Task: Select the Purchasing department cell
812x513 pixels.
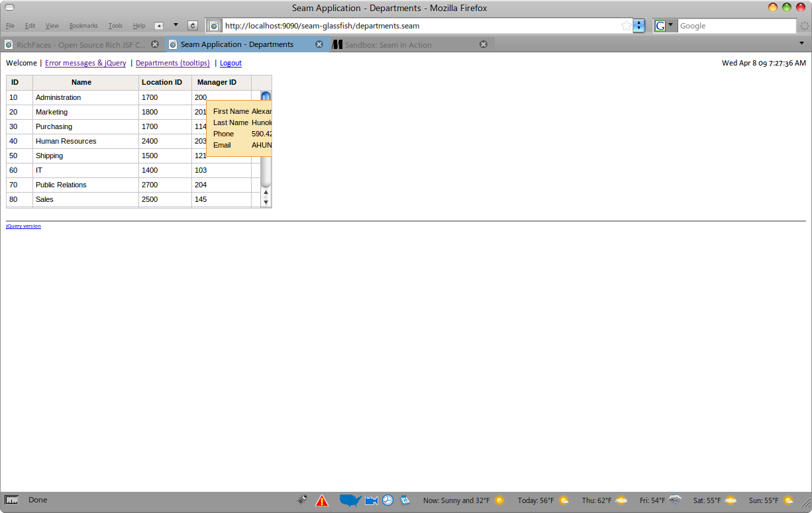Action: (x=85, y=126)
